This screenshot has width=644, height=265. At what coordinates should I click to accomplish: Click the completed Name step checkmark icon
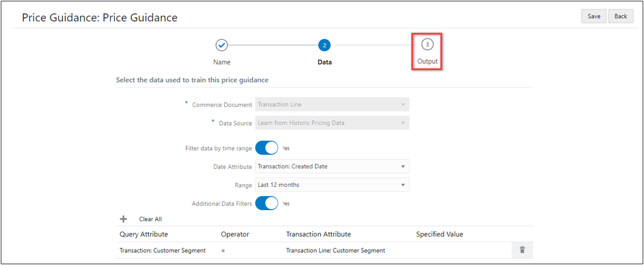[x=222, y=45]
